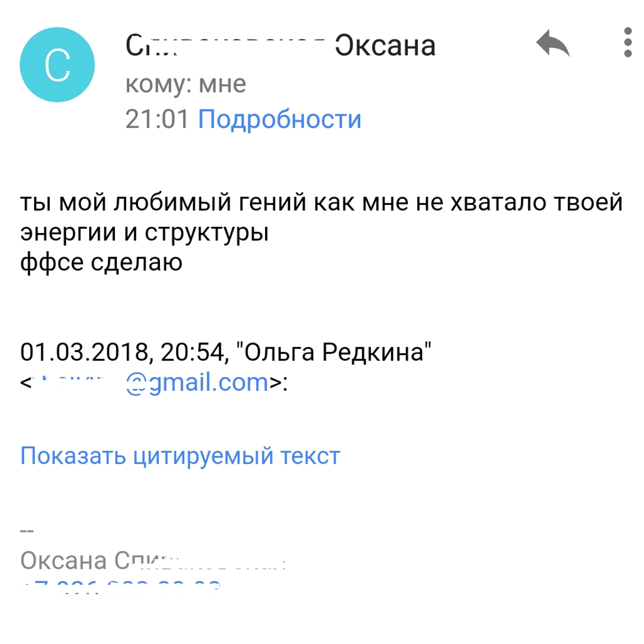Image resolution: width=644 pixels, height=644 pixels.
Task: Tap the timestamp 21:01
Action: (x=156, y=119)
